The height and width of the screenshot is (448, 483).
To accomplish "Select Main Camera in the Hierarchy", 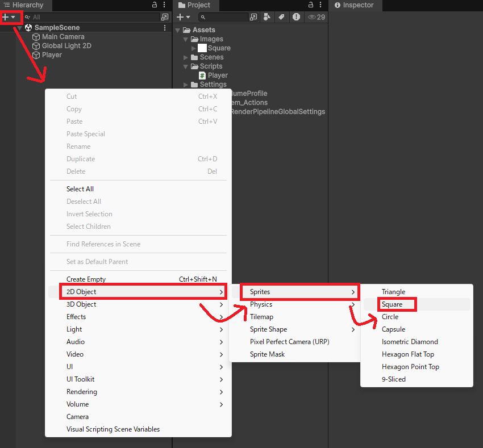I will (63, 37).
